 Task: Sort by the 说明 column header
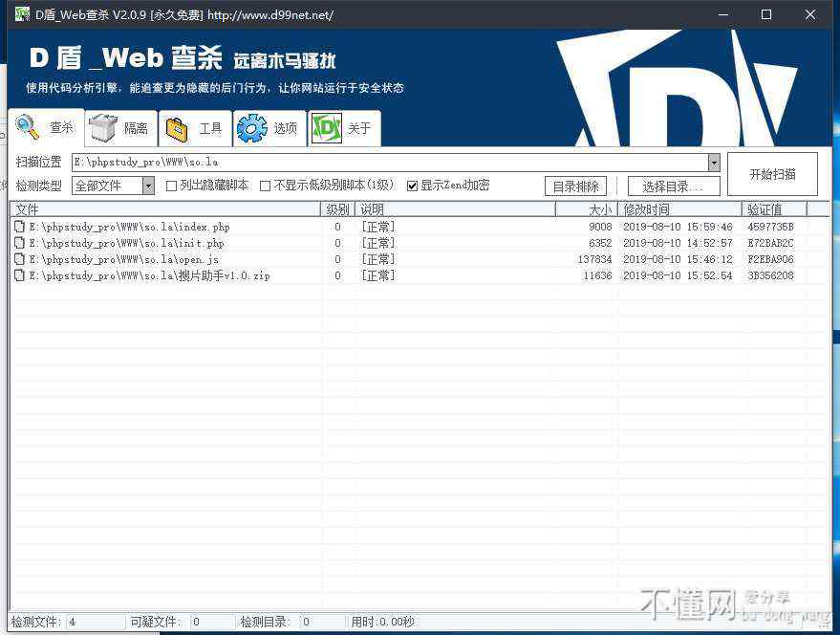(455, 209)
